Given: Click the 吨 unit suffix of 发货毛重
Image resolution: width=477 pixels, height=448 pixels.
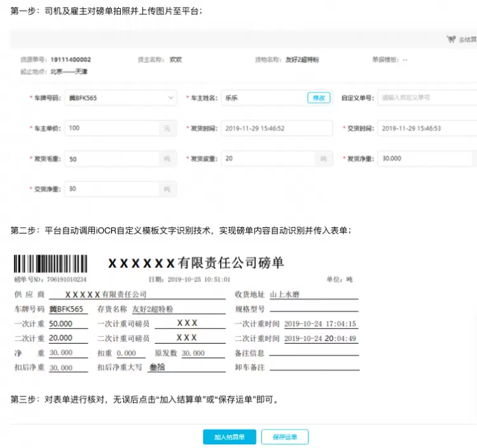Looking at the screenshot, I should 167,159.
